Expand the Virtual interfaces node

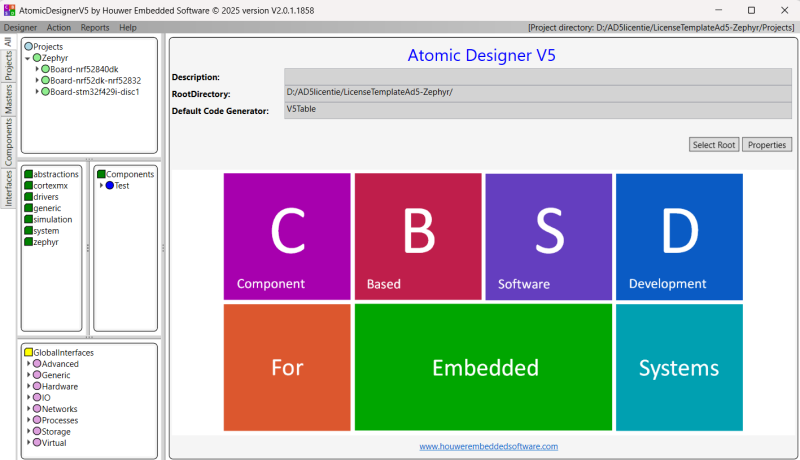pos(29,442)
